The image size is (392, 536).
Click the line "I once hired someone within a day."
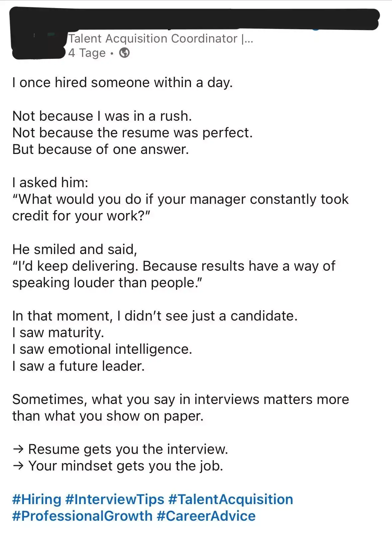(122, 82)
